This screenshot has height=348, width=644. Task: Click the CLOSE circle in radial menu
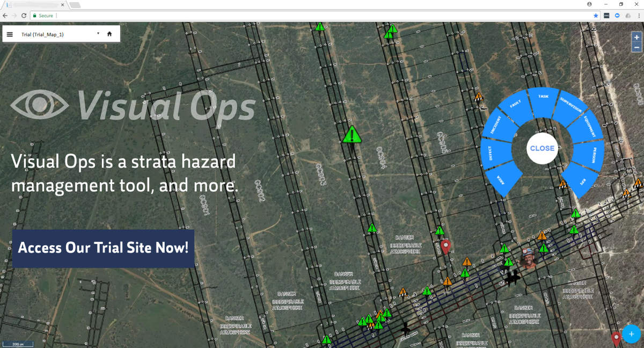pos(542,148)
